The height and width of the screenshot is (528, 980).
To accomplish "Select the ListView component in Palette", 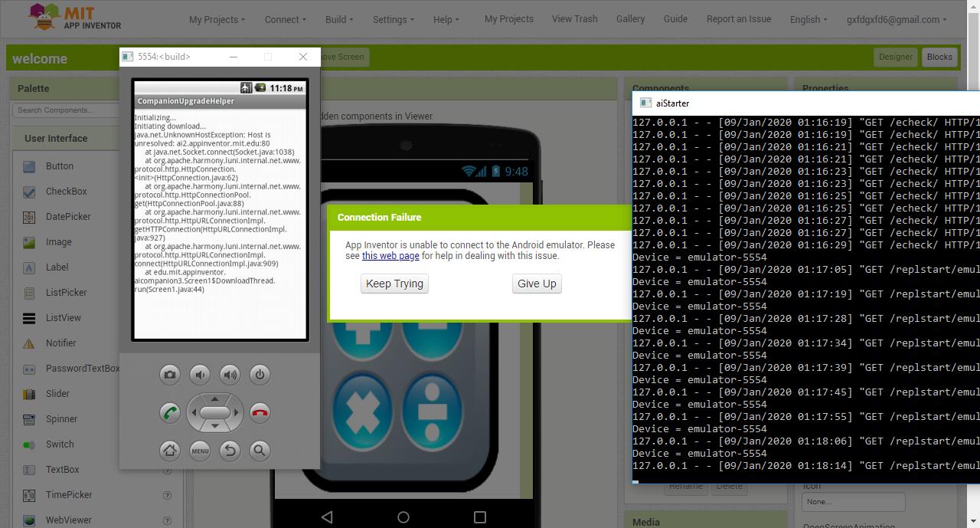I will [x=63, y=318].
